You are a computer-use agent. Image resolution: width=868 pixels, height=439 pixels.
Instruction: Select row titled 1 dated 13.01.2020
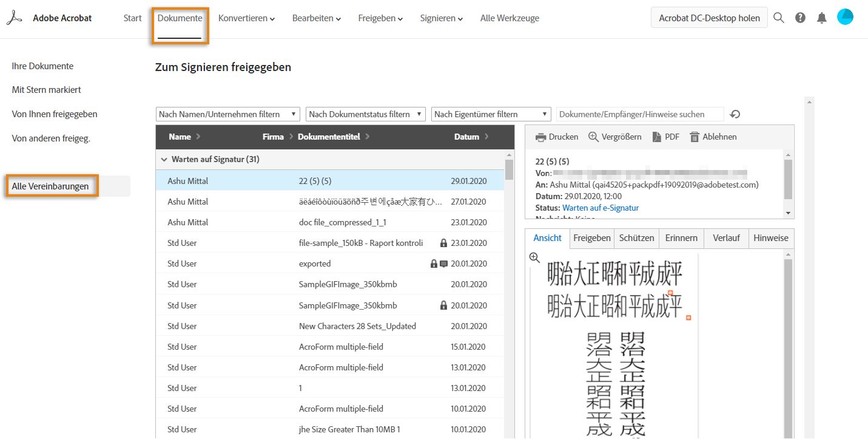pos(330,388)
